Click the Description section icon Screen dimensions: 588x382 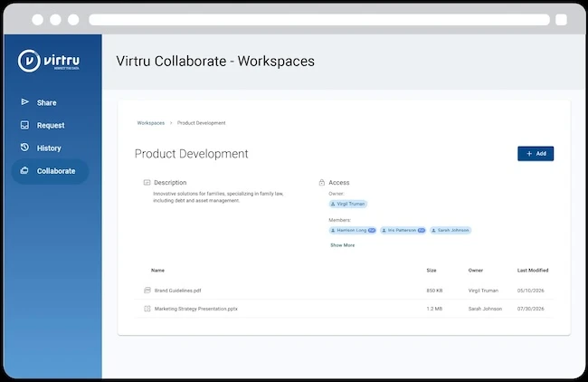point(147,182)
